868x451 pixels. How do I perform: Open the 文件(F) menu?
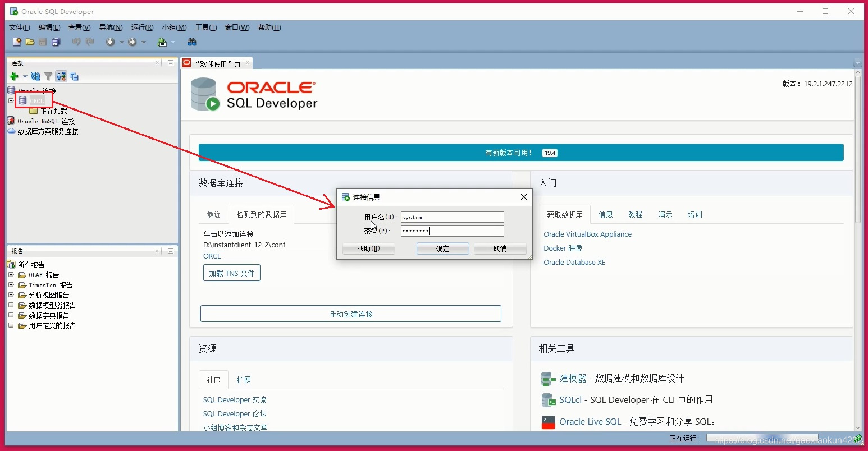[x=20, y=27]
